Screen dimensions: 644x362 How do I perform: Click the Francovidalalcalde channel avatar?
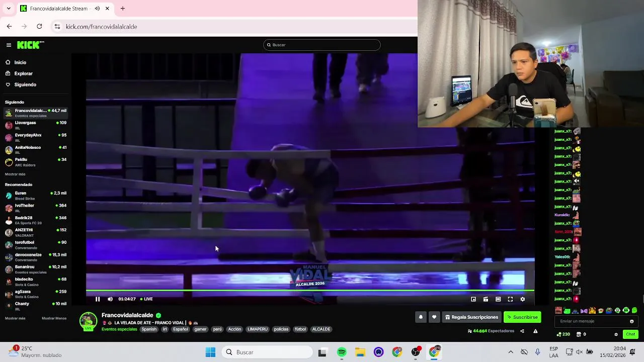88,321
